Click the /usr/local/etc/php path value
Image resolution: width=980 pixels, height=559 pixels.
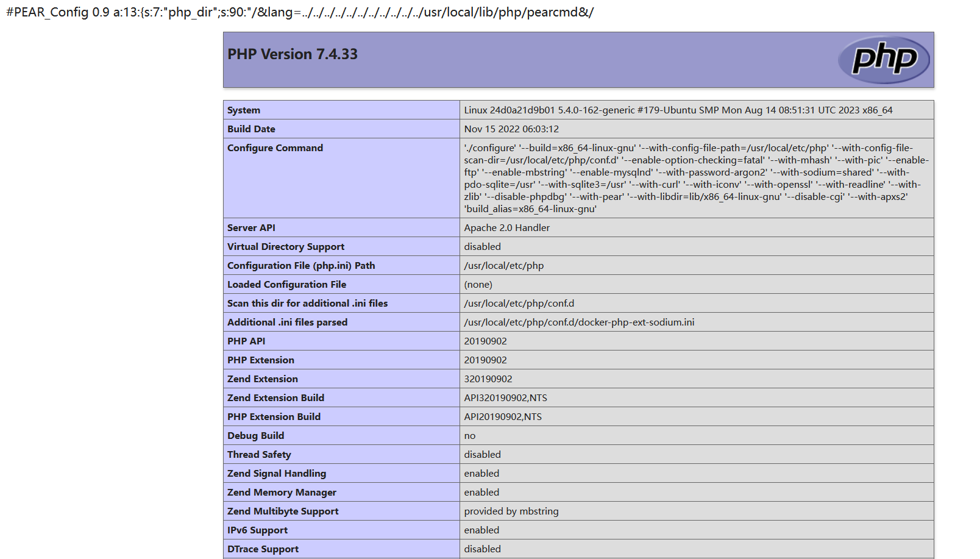503,266
